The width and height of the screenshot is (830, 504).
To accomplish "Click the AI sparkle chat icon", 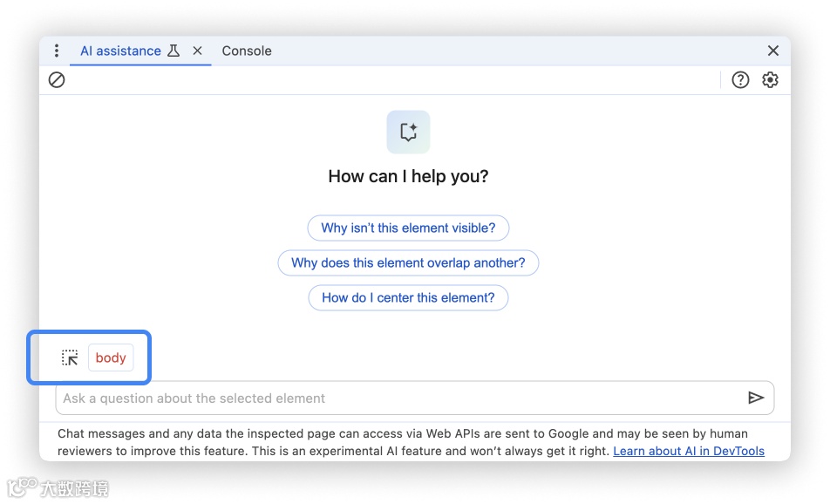I will point(408,132).
